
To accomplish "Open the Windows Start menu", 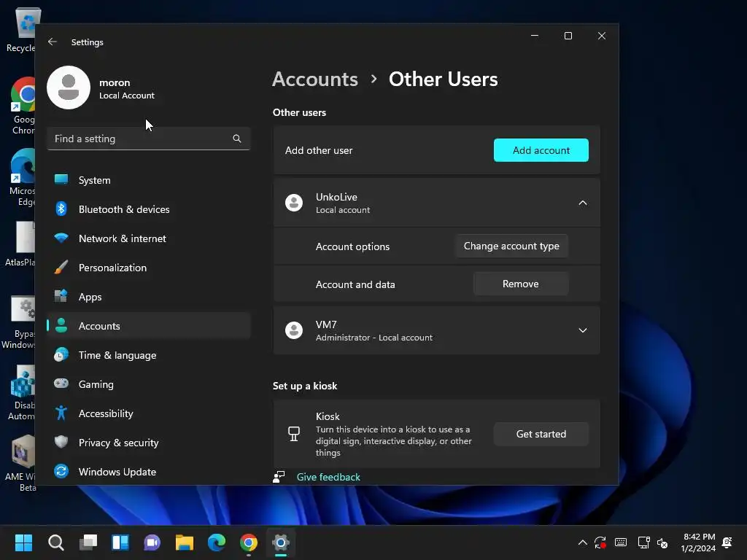I will pyautogui.click(x=23, y=542).
